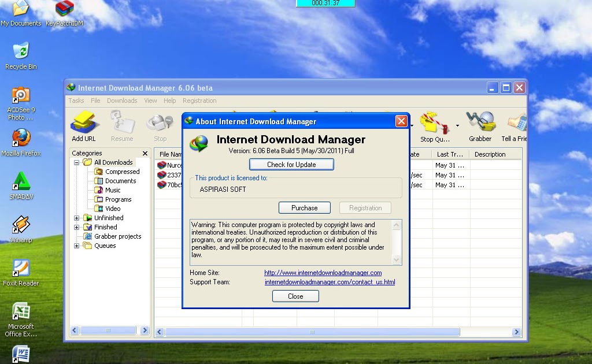This screenshot has width=592, height=364.
Task: Click the Description column header
Action: pos(495,154)
